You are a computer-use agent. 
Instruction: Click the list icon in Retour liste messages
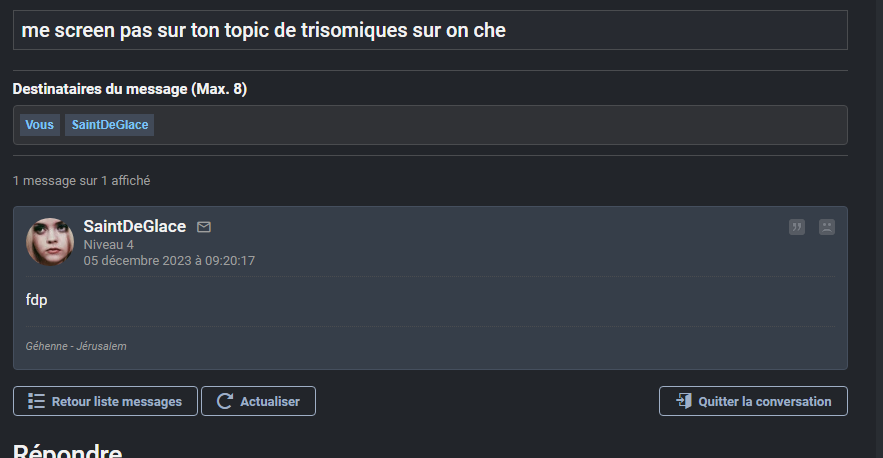tap(37, 401)
